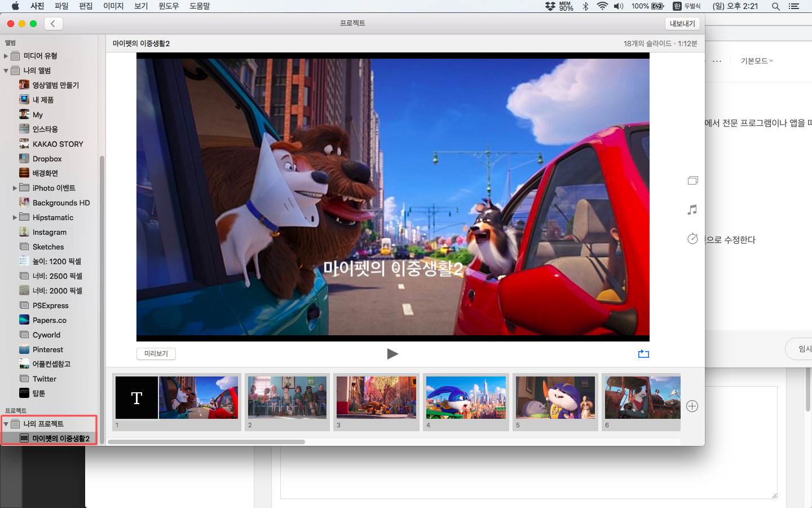Open the 이미지 menu
The image size is (812, 508).
[x=113, y=6]
